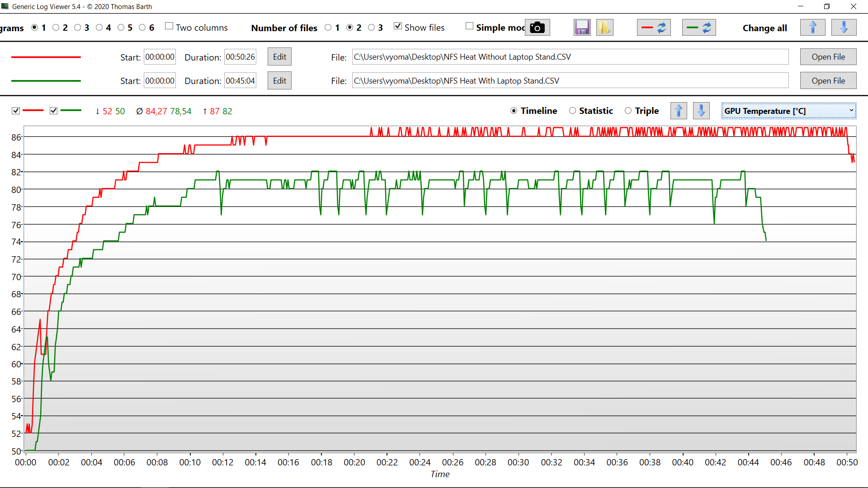Click the Duration field showing 00:45:04
The image size is (868, 488).
[241, 81]
